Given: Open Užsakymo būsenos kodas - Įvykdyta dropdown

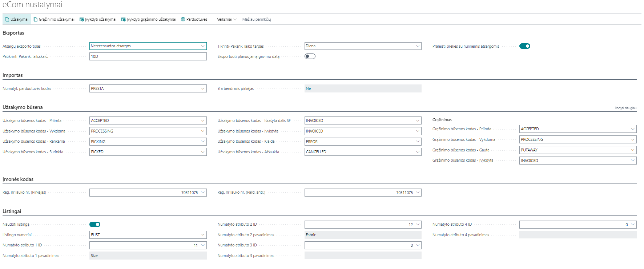Looking at the screenshot, I should pos(418,131).
